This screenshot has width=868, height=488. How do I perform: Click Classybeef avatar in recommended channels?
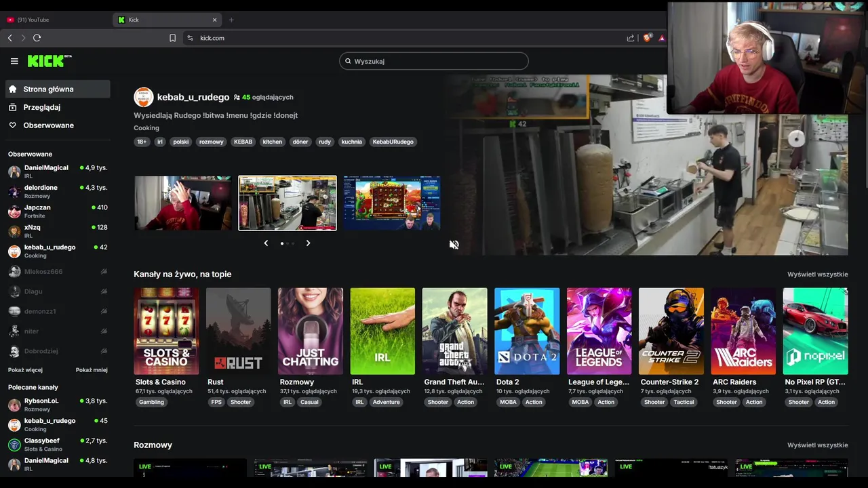14,445
